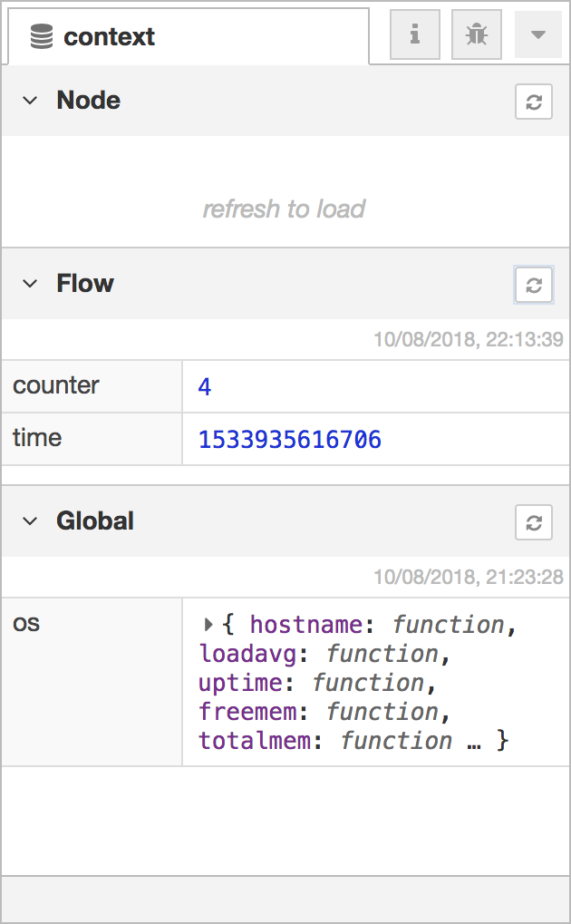Collapse the Flow section chevron
The width and height of the screenshot is (571, 924).
(30, 284)
